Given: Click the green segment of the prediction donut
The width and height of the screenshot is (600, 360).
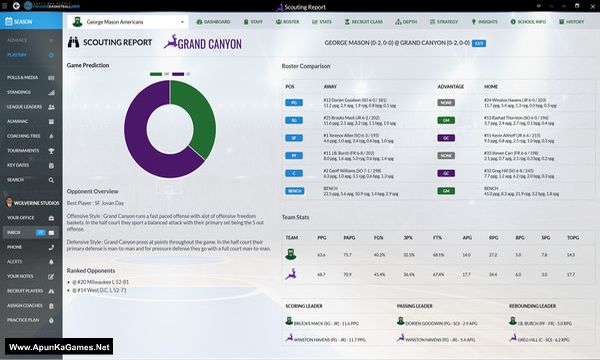Looking at the screenshot, I should click(x=201, y=115).
